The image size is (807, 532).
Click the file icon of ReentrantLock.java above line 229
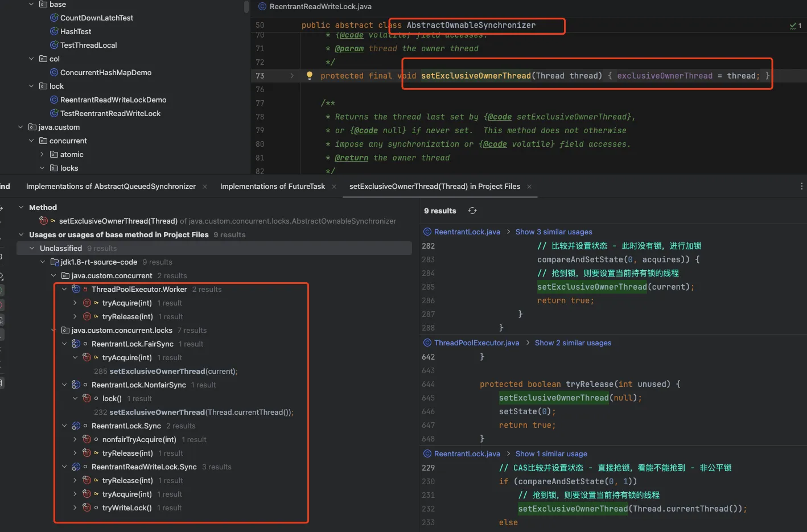coord(428,453)
